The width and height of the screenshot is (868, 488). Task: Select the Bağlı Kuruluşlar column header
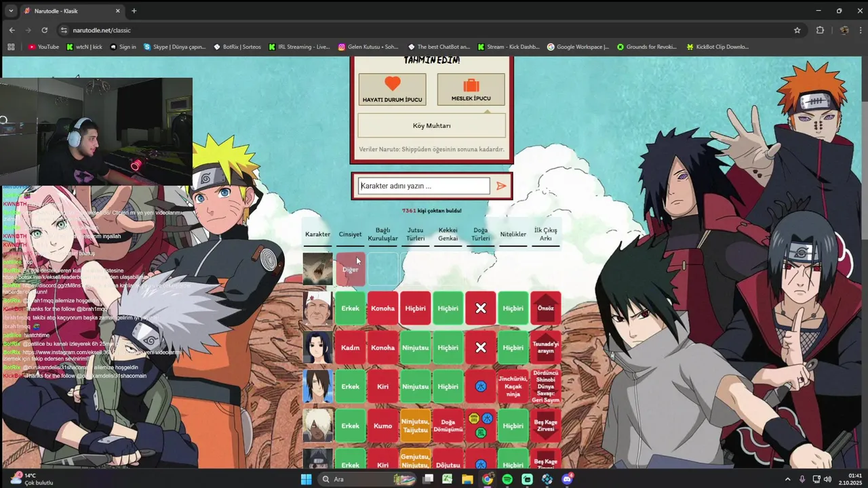click(382, 235)
